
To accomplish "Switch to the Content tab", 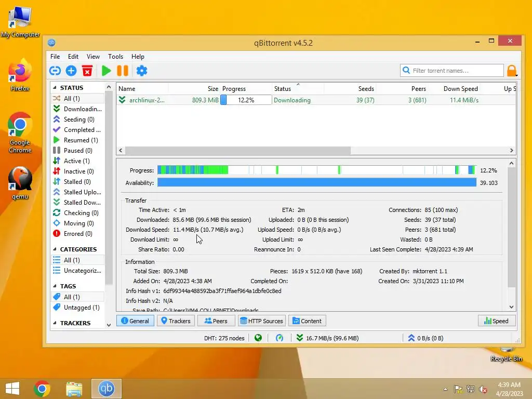I will click(307, 321).
